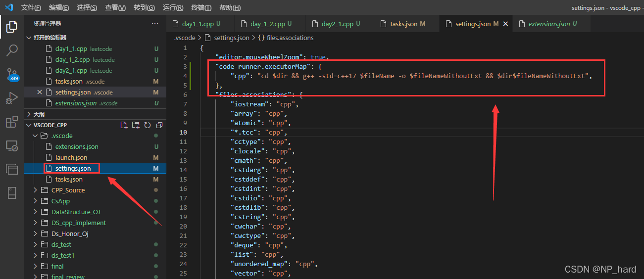Expand the Ds_Honor_Oj folder

point(94,233)
